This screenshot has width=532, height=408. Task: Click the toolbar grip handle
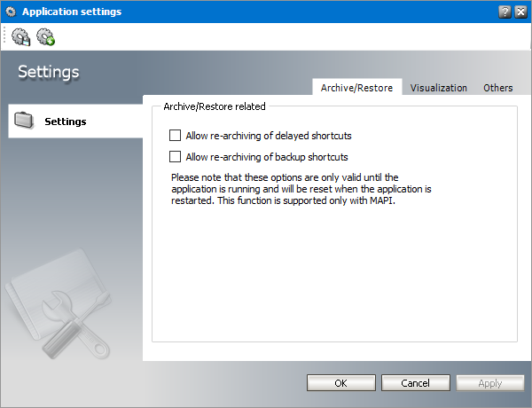coord(5,36)
